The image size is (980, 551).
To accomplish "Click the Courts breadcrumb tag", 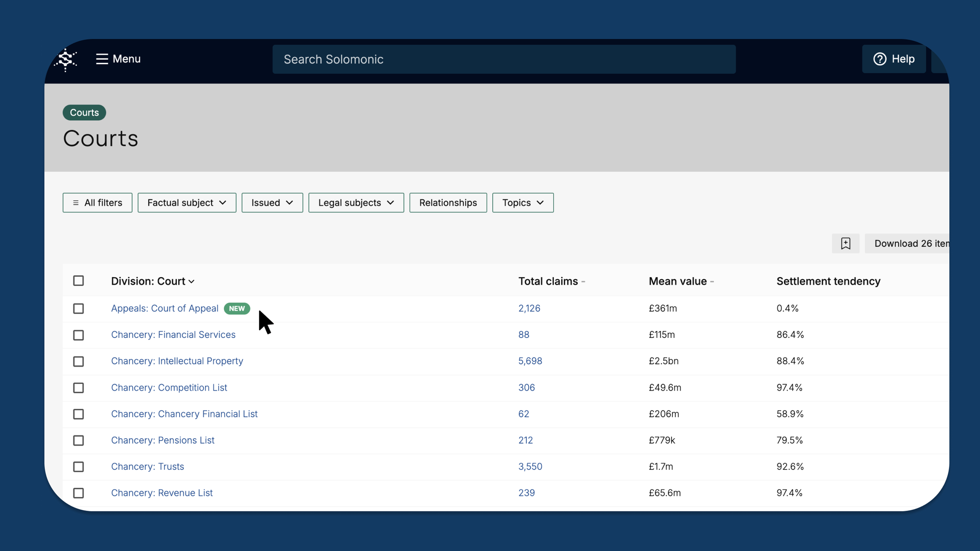I will [84, 112].
